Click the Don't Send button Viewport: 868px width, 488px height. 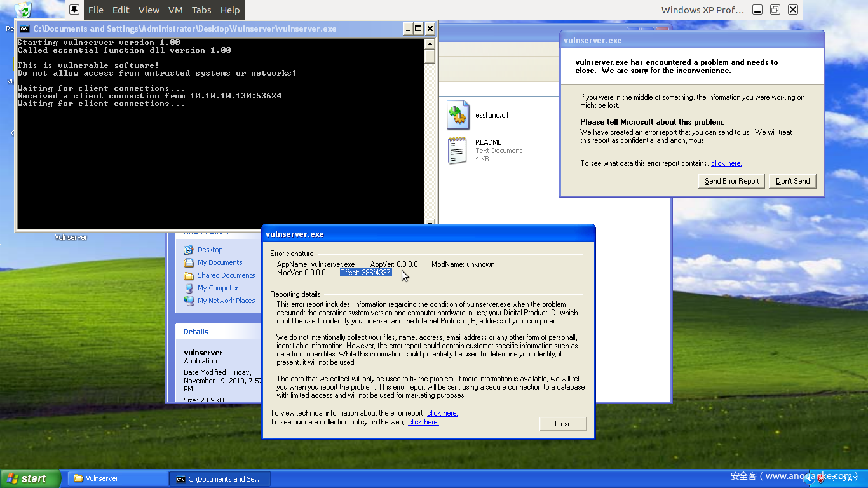click(x=793, y=181)
